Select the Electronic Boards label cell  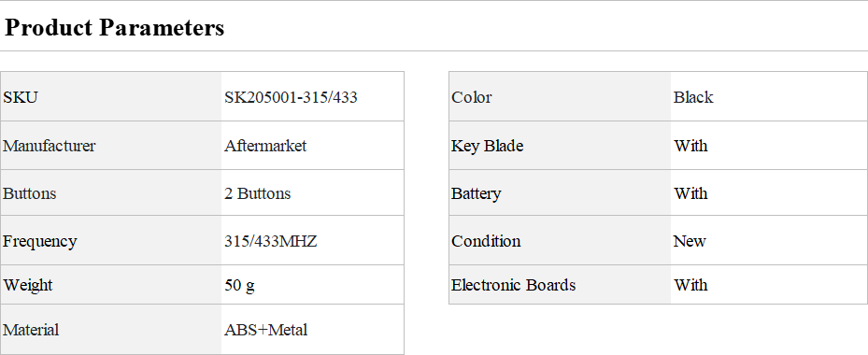pos(560,285)
